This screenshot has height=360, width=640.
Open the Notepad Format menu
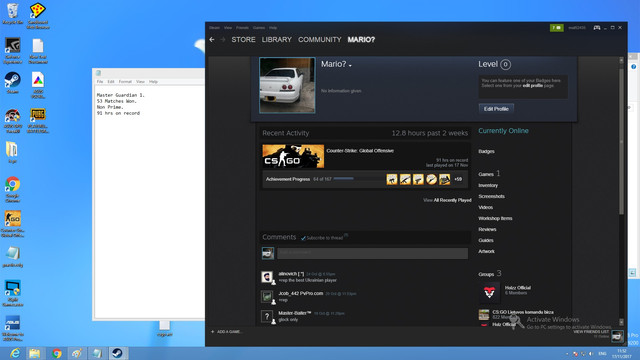pyautogui.click(x=125, y=82)
